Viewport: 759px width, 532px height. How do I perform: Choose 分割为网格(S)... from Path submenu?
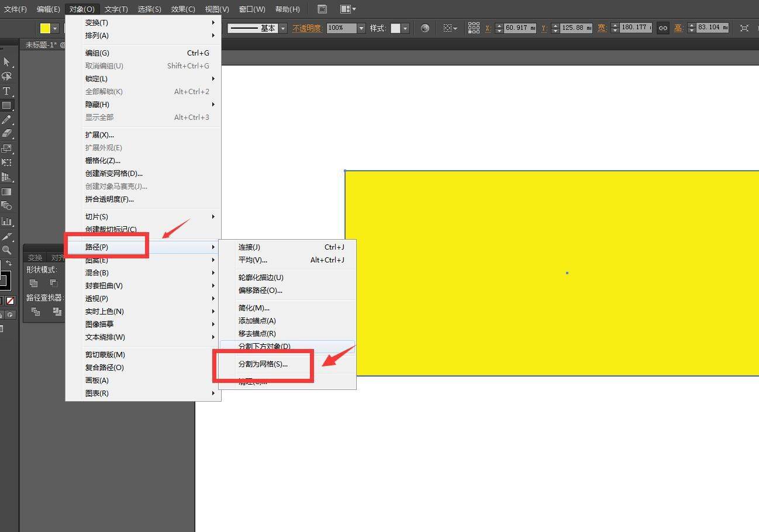(x=263, y=364)
